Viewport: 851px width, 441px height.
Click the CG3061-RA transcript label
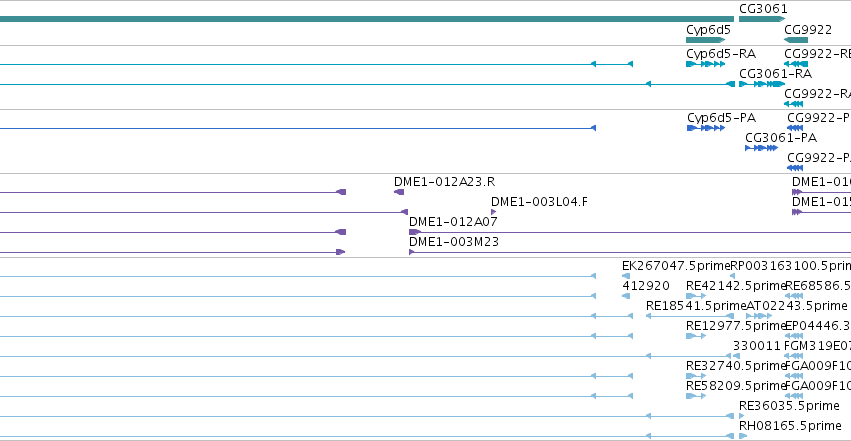[x=776, y=73]
